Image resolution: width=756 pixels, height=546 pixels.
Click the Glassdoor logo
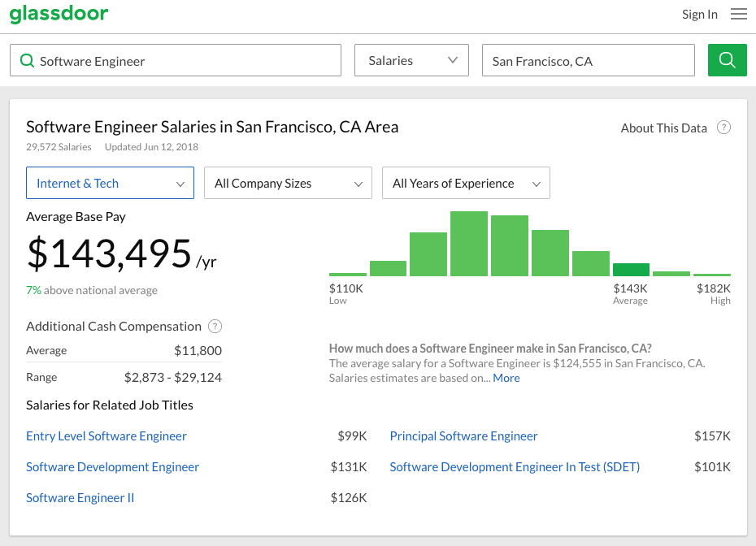pos(59,14)
